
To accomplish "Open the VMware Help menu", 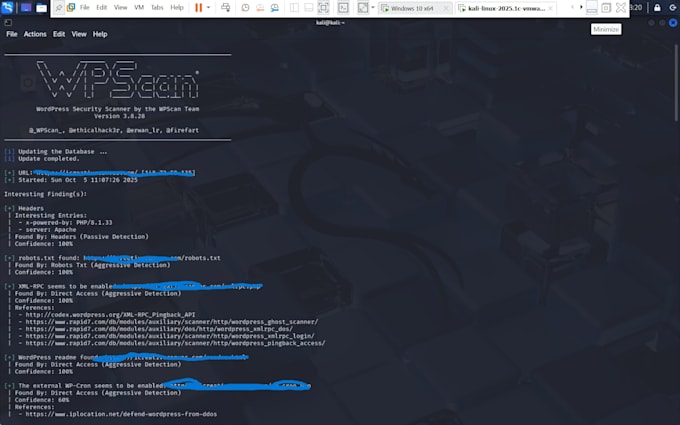I will [177, 7].
